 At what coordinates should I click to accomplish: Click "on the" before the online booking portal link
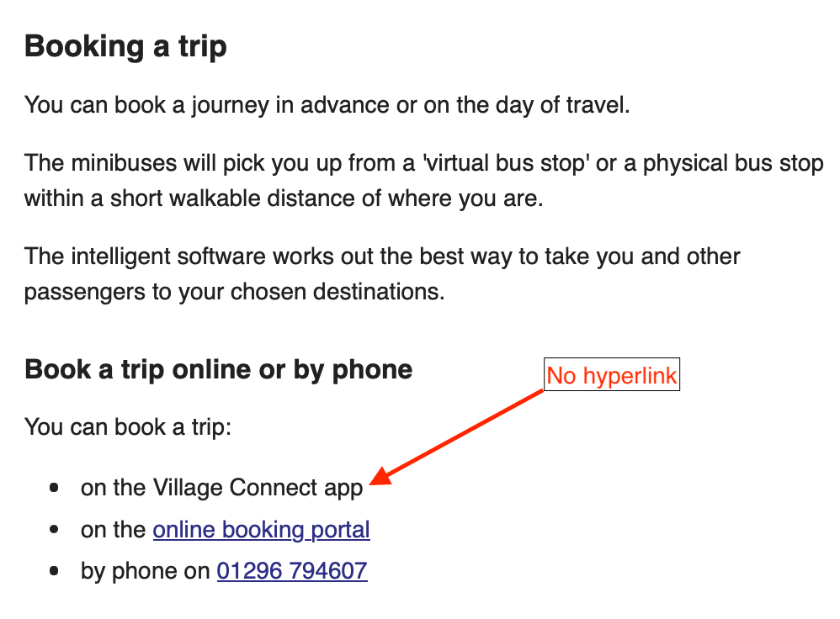point(114,530)
